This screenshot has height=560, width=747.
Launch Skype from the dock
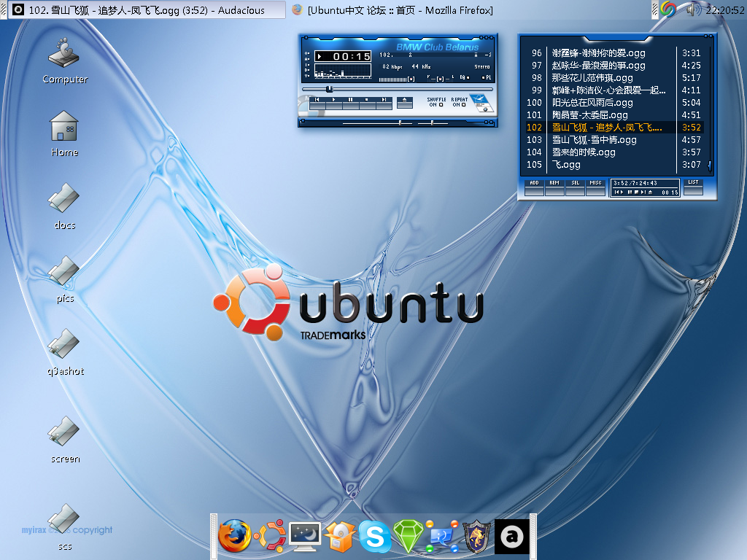(x=375, y=536)
